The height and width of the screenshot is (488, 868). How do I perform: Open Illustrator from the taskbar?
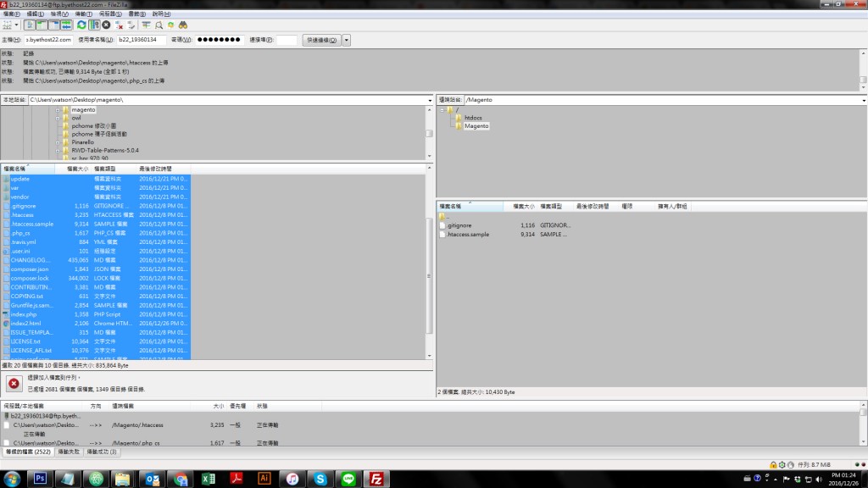pyautogui.click(x=264, y=479)
